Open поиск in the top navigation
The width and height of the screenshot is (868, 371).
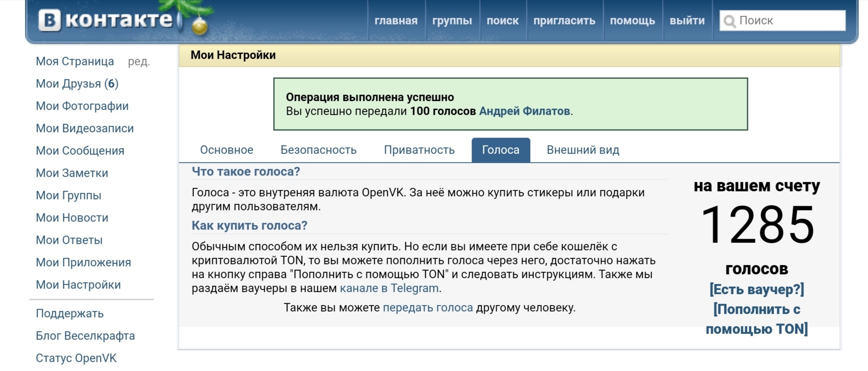[x=503, y=21]
